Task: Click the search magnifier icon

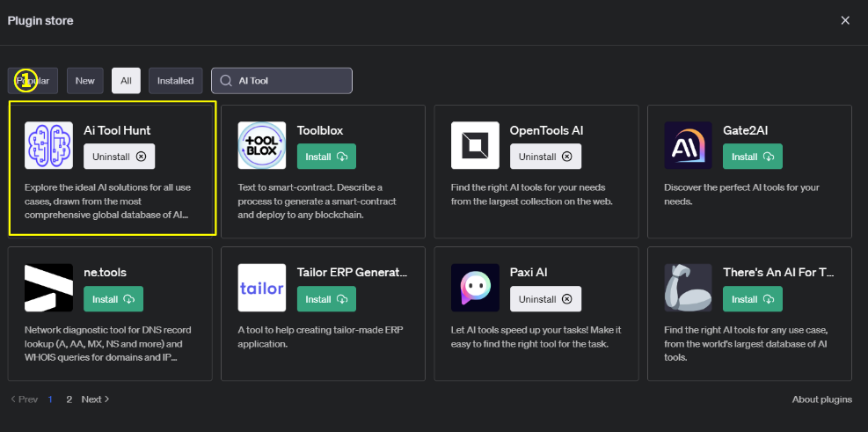Action: [x=226, y=81]
